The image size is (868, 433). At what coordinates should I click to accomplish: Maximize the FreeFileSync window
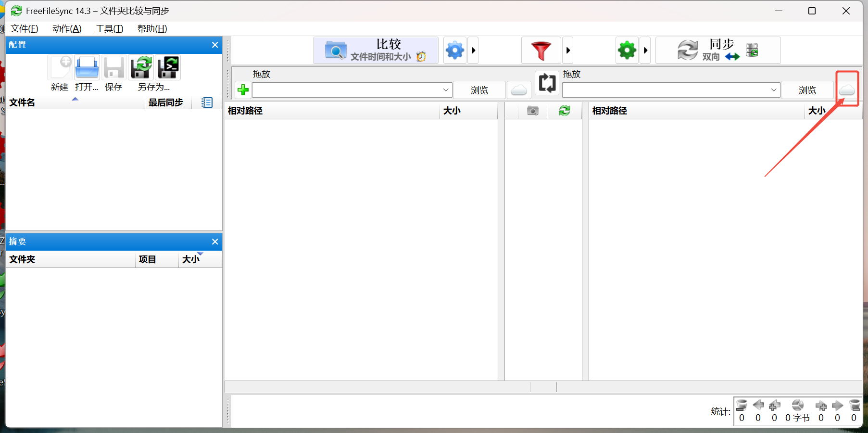tap(812, 11)
